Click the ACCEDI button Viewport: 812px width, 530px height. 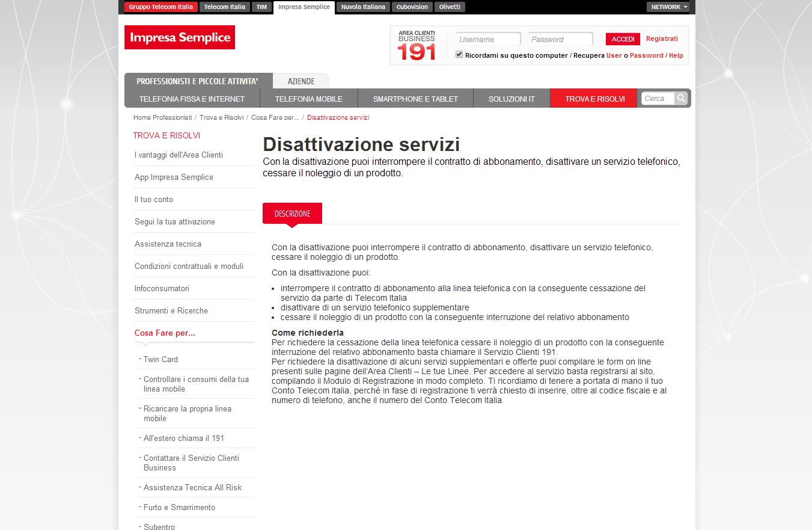623,39
